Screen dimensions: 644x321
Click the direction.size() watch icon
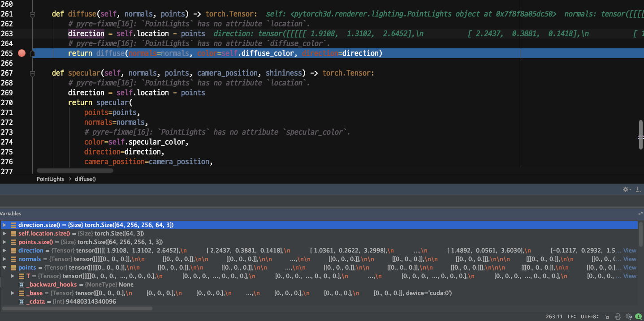click(13, 225)
